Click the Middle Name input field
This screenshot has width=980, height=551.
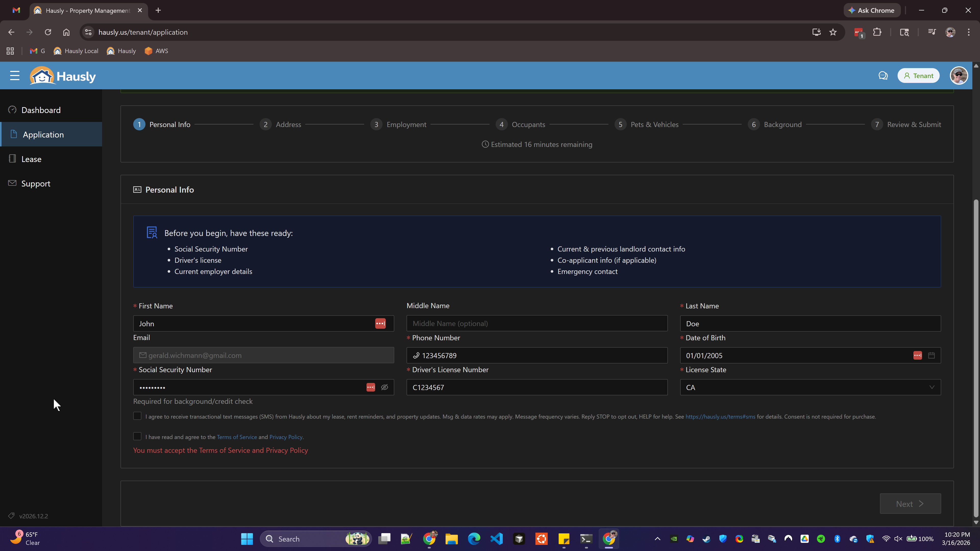[x=537, y=323]
